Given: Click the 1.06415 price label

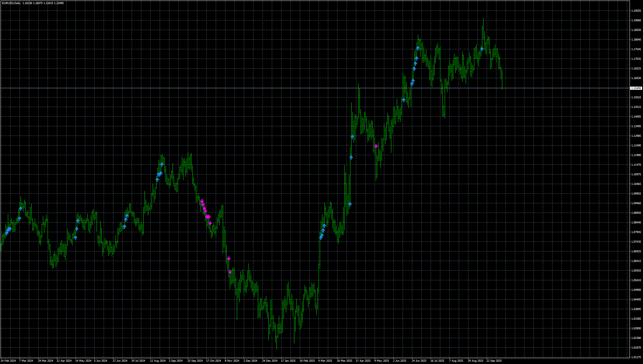Looking at the screenshot, I should (x=636, y=261).
